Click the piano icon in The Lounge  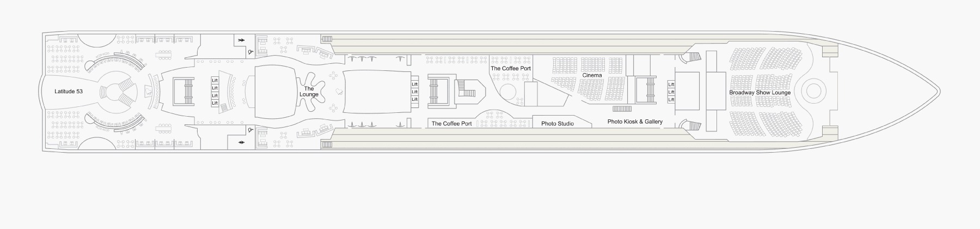(338, 92)
